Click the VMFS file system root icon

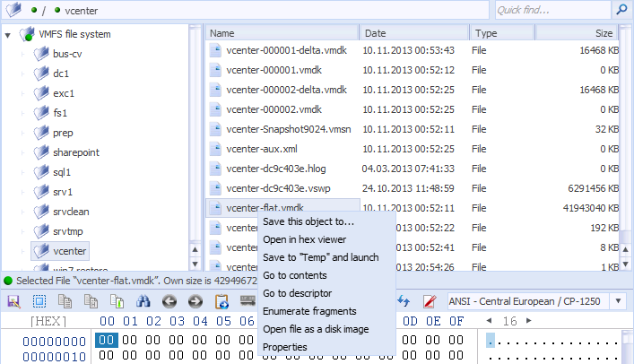coord(27,34)
